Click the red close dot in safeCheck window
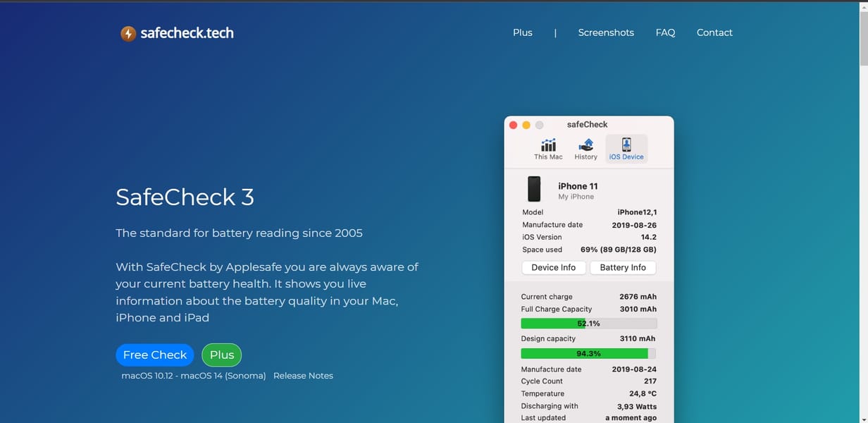The width and height of the screenshot is (868, 423). pos(513,125)
